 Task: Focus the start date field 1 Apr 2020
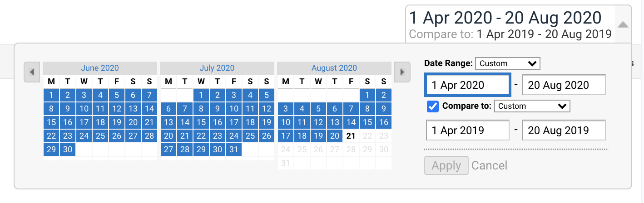[x=468, y=85]
